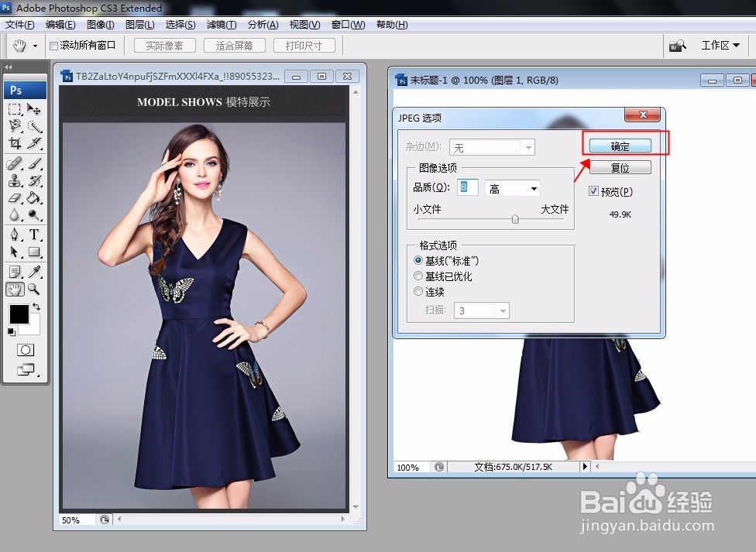The height and width of the screenshot is (552, 756).
Task: Open Hand tool preset picker arrow
Action: coord(35,46)
